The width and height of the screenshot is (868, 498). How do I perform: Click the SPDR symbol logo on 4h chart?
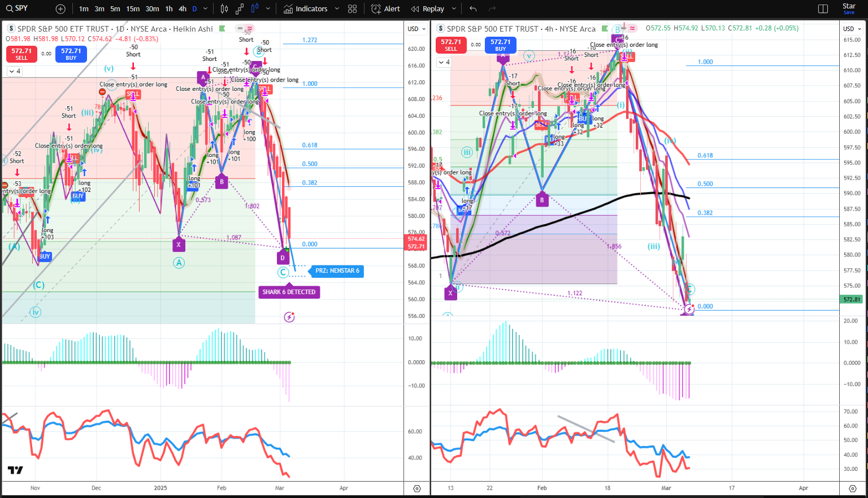[x=440, y=29]
